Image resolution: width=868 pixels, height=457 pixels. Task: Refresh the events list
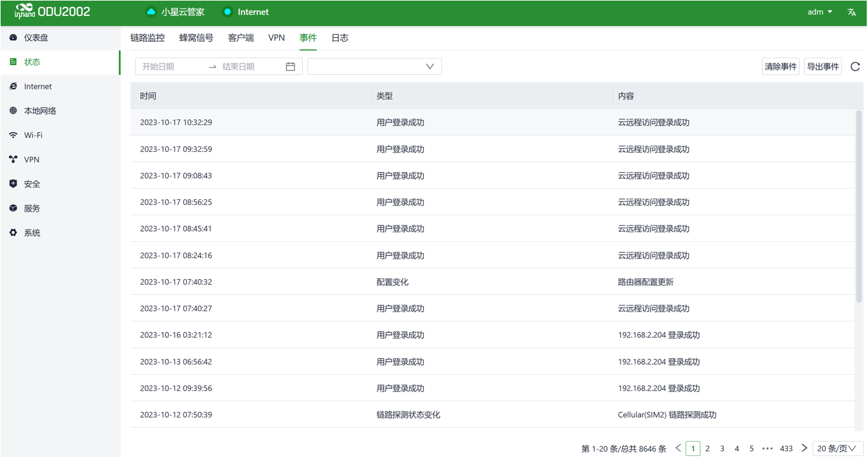click(855, 66)
